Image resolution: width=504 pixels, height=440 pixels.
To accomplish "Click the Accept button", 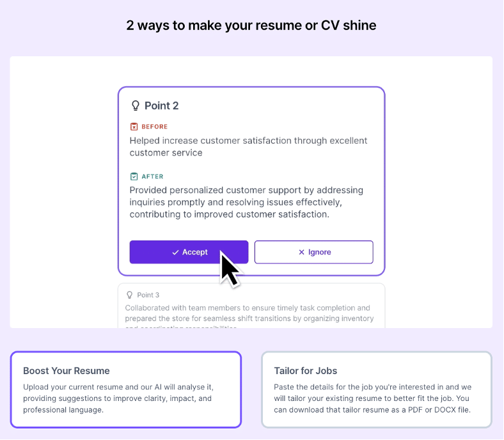I will coord(189,252).
